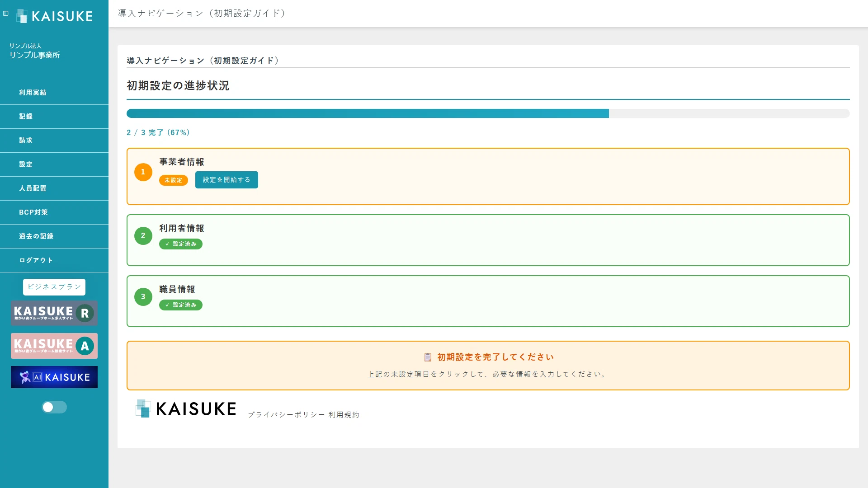Select the 職員情報 card title

[x=177, y=289]
